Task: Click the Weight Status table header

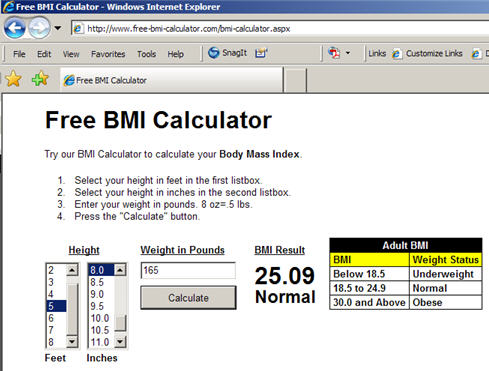Action: coord(446,259)
